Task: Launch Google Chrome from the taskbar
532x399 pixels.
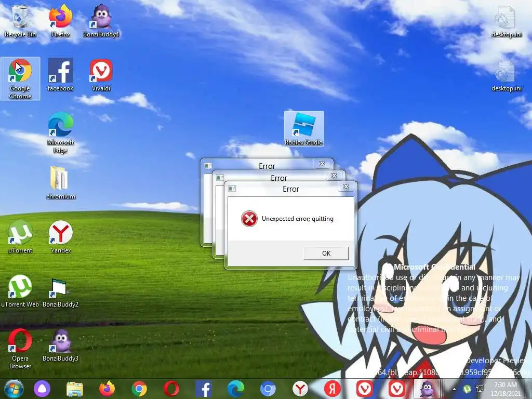Action: [x=139, y=389]
